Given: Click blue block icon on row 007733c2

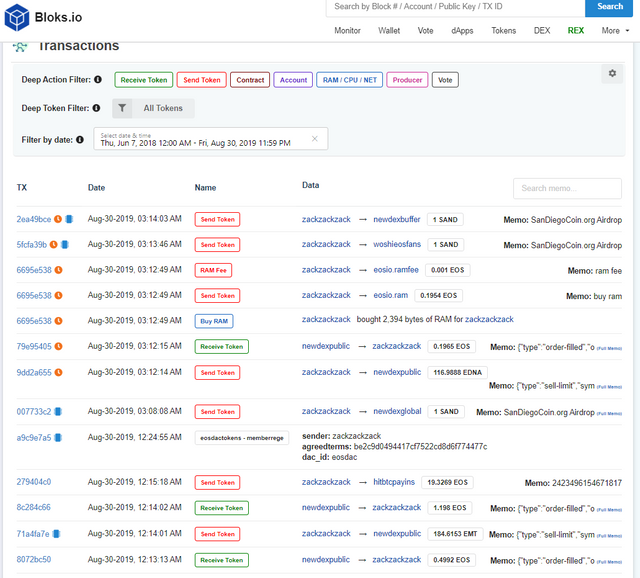Looking at the screenshot, I should [58, 411].
